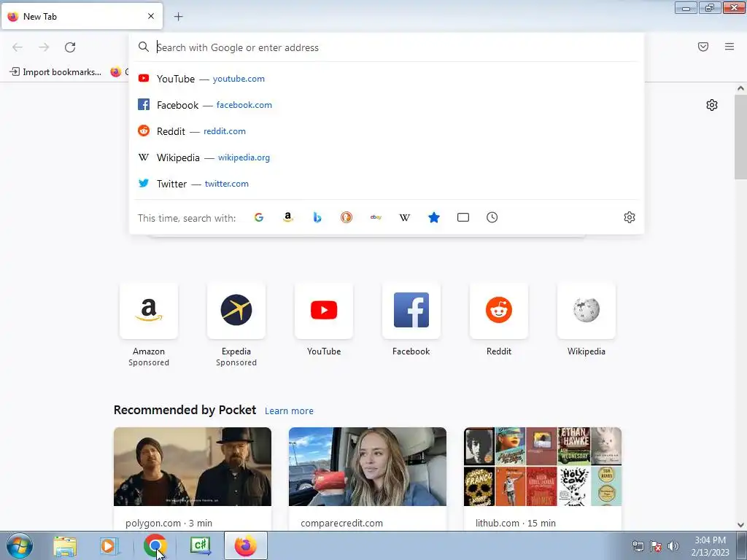Search this time with DuckDuckGo icon
The width and height of the screenshot is (747, 560).
(347, 217)
